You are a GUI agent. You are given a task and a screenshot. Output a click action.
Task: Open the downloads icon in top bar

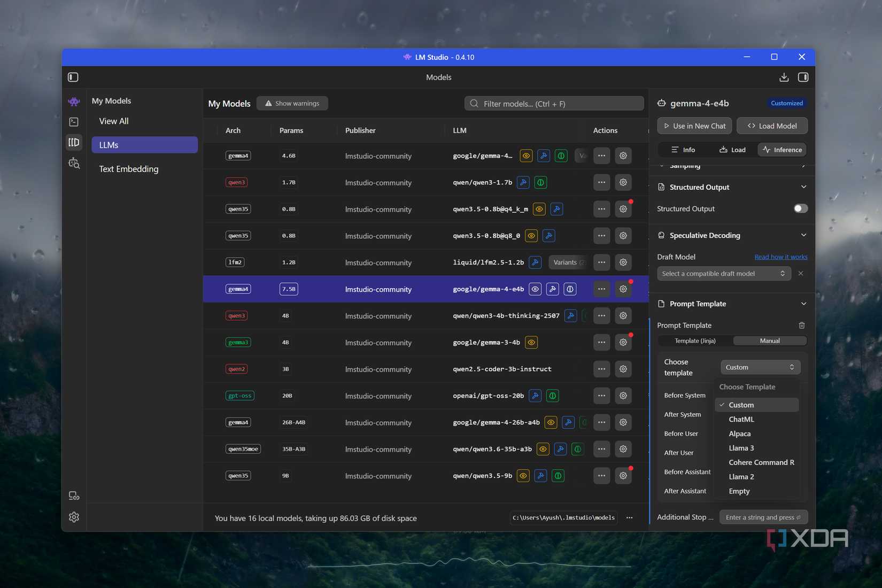pyautogui.click(x=784, y=77)
